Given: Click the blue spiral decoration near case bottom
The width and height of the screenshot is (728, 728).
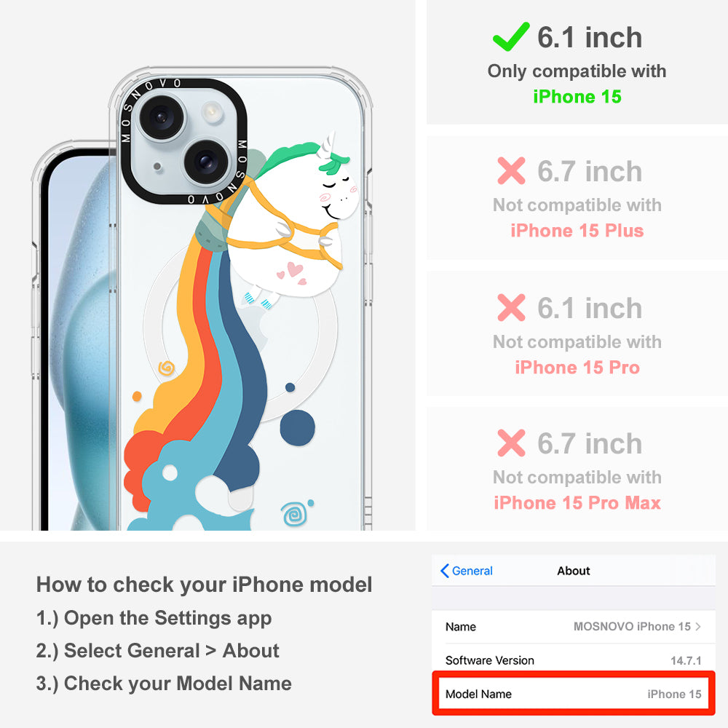Looking at the screenshot, I should coord(294,515).
